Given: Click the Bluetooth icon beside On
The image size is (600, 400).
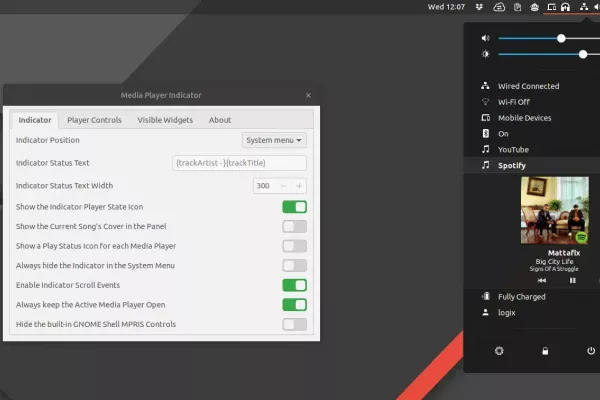Looking at the screenshot, I should point(485,133).
